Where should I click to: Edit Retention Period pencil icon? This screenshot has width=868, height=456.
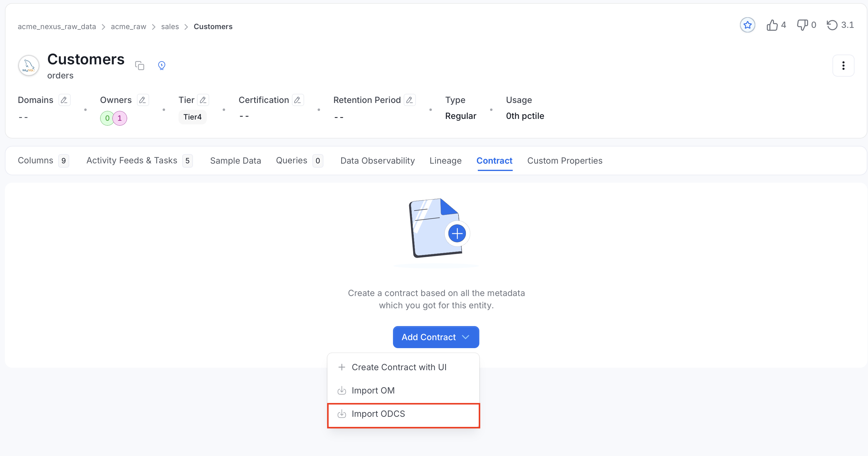(x=409, y=100)
